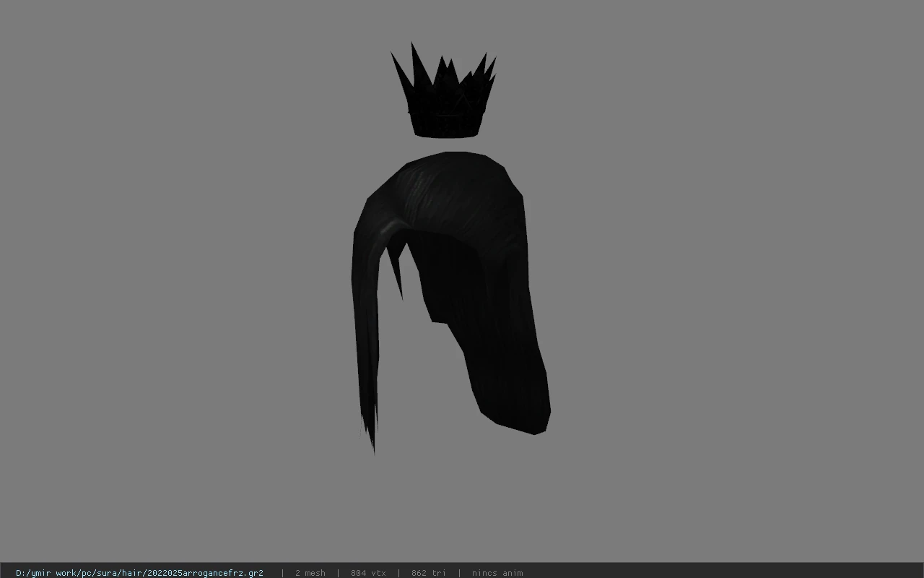Click the "804 vtx" status entry
The image size is (924, 578).
368,573
